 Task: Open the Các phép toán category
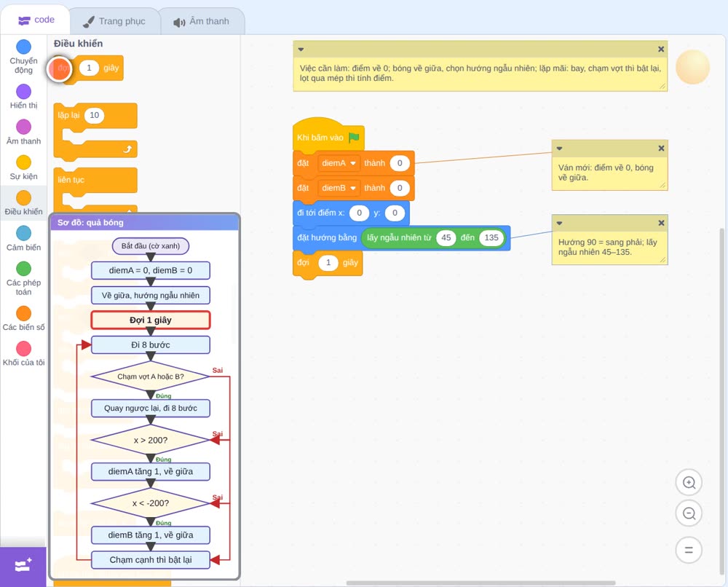pos(23,279)
